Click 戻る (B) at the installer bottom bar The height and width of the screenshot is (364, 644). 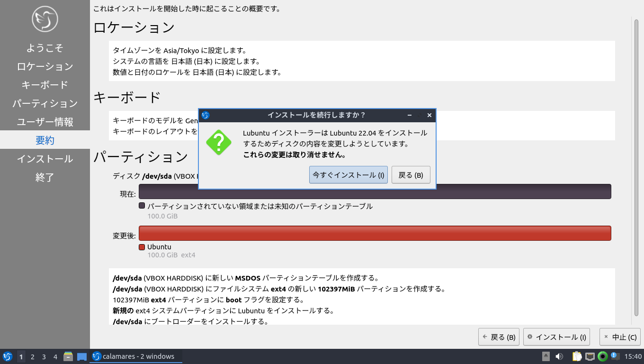[x=499, y=337]
